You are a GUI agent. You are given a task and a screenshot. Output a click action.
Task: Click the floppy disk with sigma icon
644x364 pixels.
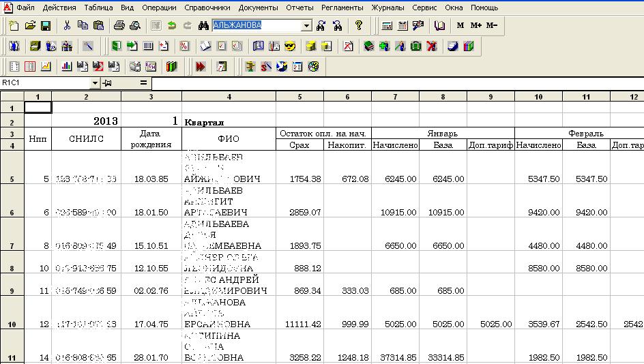(x=98, y=66)
